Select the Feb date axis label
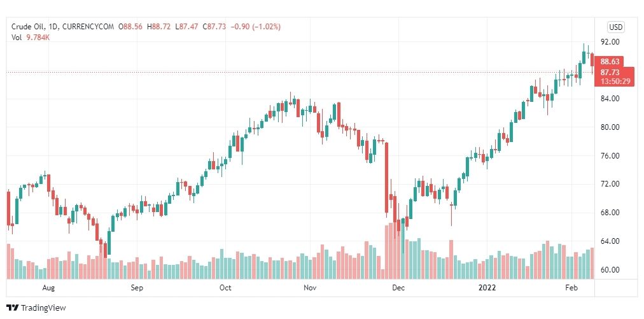The width and height of the screenshot is (644, 319). [x=571, y=287]
